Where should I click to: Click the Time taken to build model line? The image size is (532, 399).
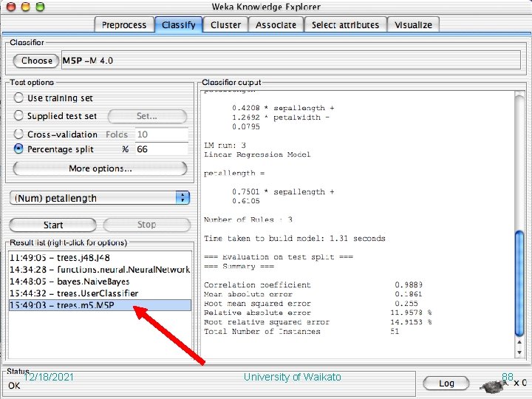(x=295, y=238)
